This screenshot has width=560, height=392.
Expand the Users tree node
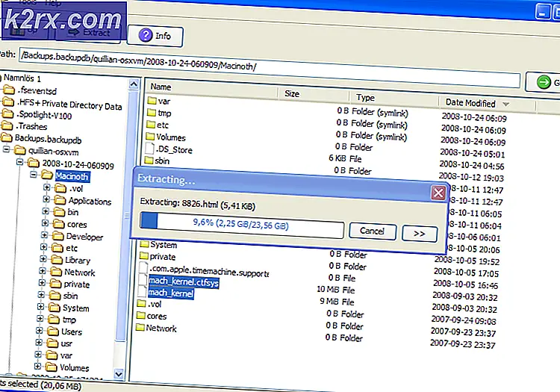tap(40, 331)
